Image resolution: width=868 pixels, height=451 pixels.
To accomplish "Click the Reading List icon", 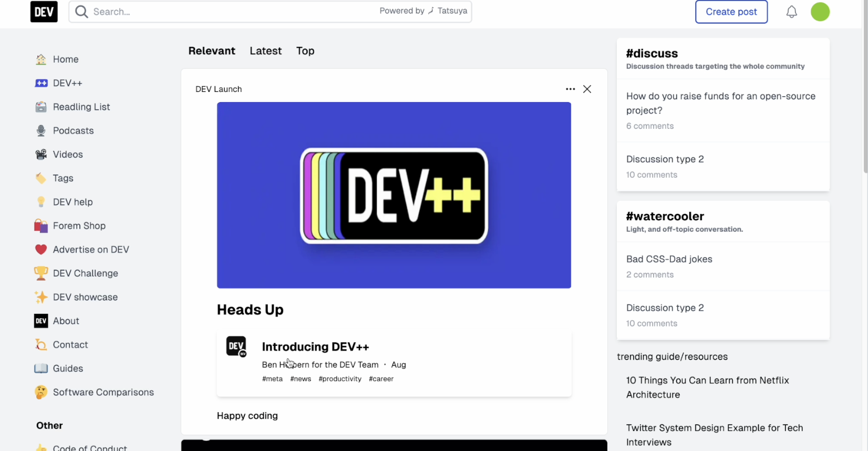I will (41, 107).
